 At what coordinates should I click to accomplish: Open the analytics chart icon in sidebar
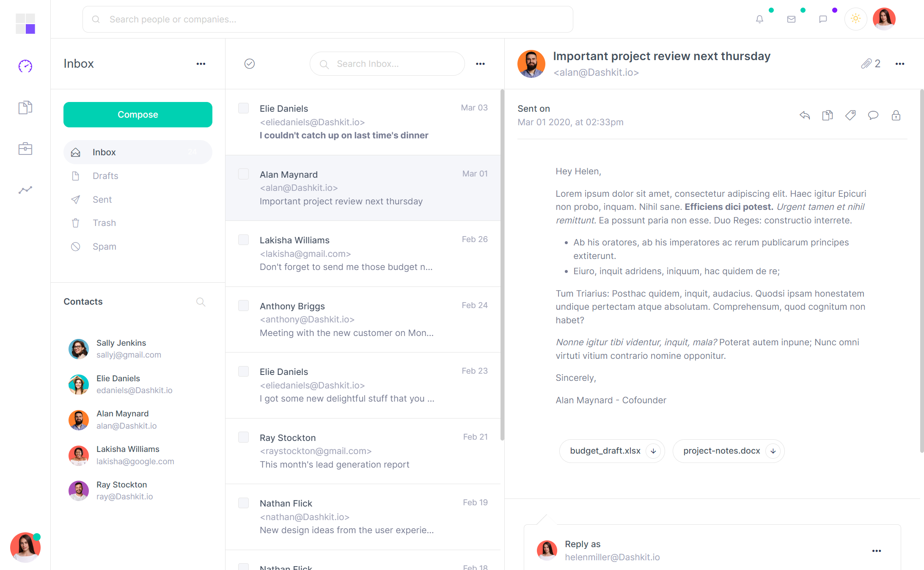point(25,190)
